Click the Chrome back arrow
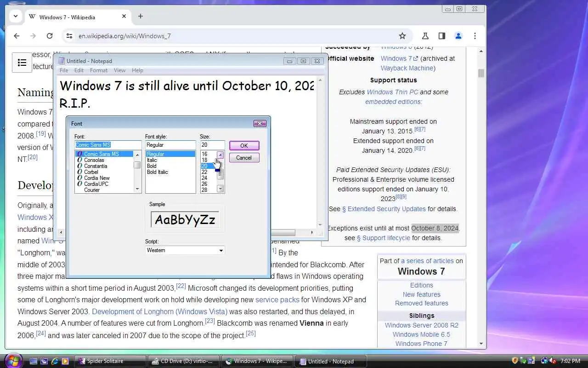This screenshot has height=368, width=588. (x=17, y=36)
